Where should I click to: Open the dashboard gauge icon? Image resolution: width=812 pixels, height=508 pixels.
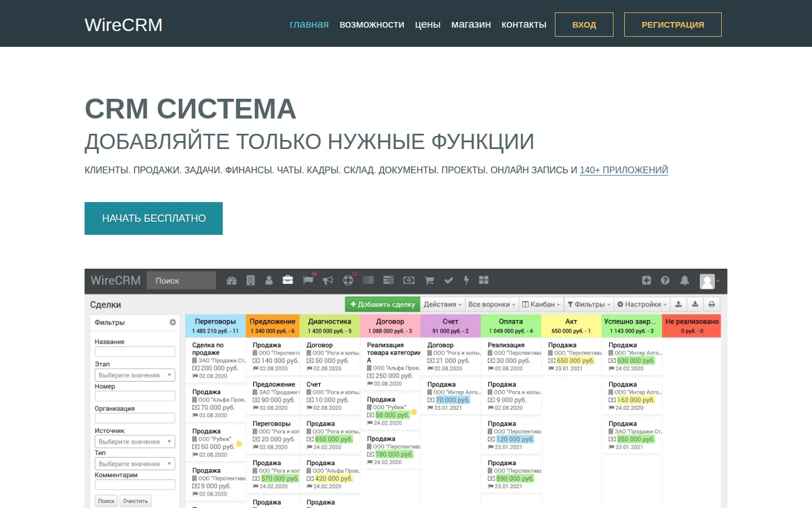pyautogui.click(x=232, y=281)
